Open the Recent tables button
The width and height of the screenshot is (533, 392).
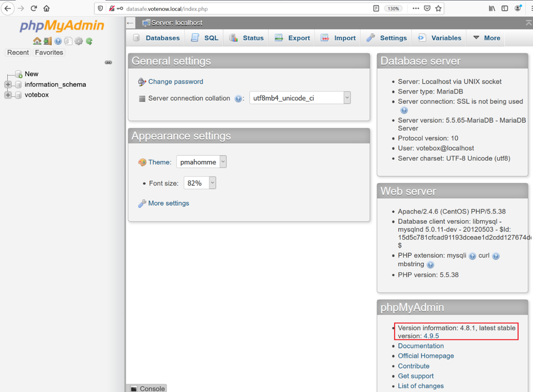point(18,53)
